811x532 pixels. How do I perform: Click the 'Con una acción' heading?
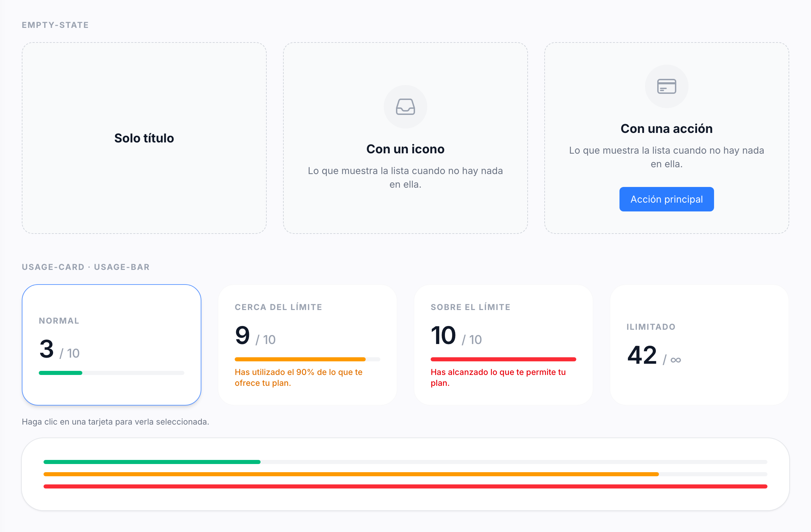click(x=666, y=129)
